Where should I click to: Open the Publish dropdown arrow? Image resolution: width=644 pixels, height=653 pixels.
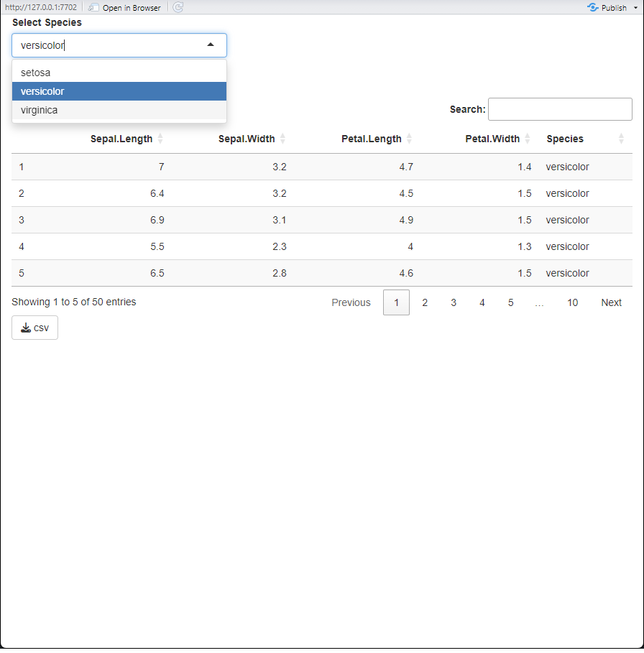pos(635,7)
